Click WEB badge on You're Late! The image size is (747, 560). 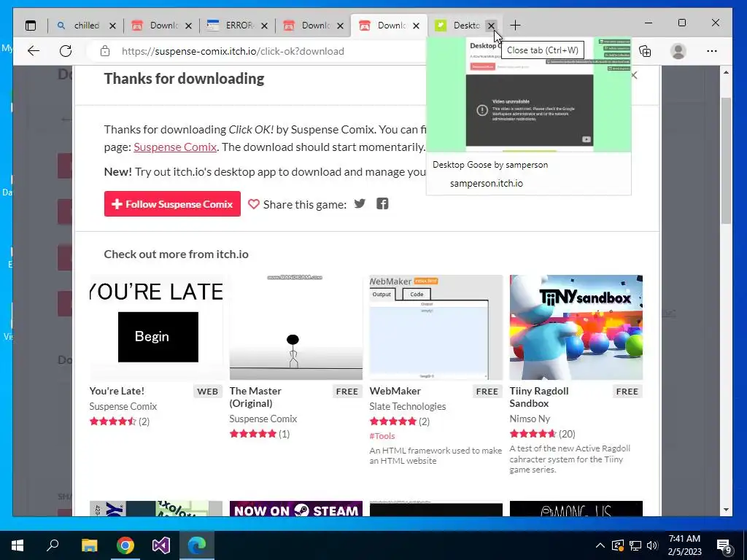click(208, 392)
